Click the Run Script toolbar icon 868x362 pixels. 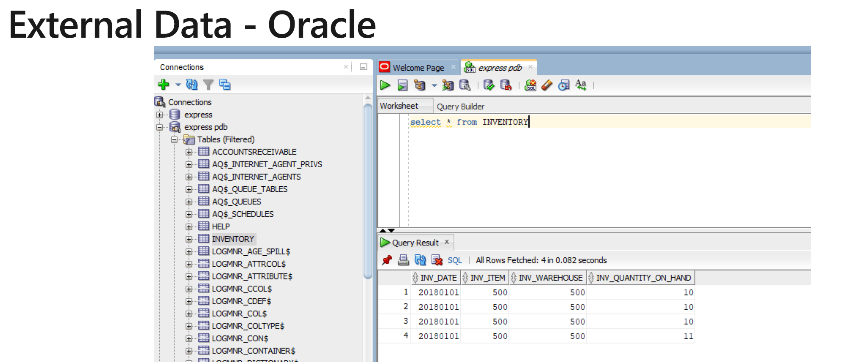[x=402, y=85]
